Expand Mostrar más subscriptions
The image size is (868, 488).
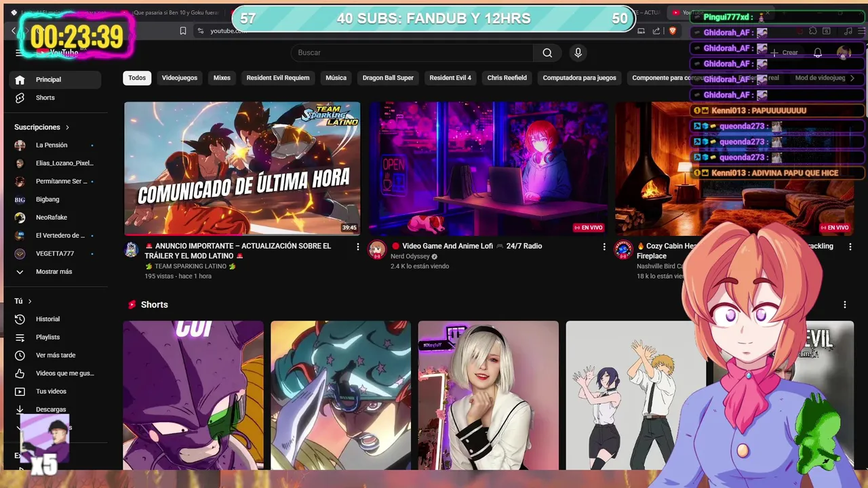click(55, 272)
